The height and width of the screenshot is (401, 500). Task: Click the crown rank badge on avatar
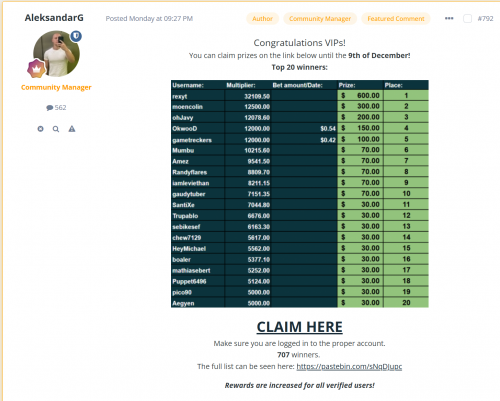(x=36, y=69)
